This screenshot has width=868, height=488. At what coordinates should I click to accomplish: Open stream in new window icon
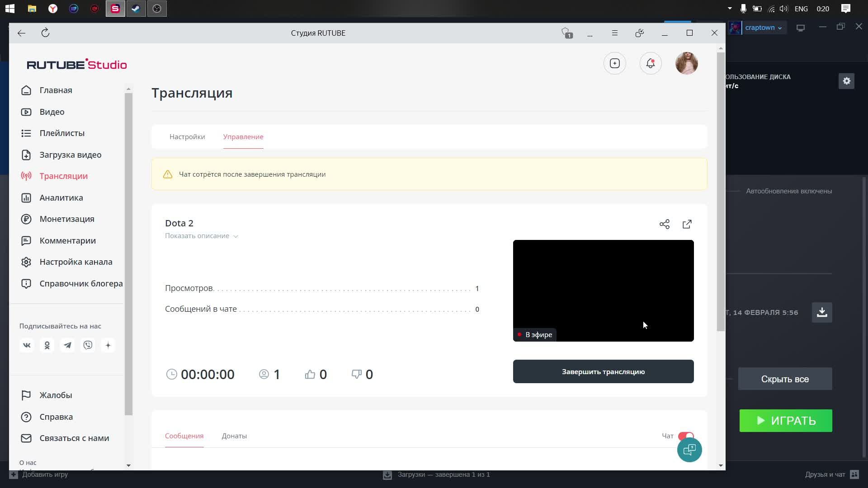click(687, 224)
